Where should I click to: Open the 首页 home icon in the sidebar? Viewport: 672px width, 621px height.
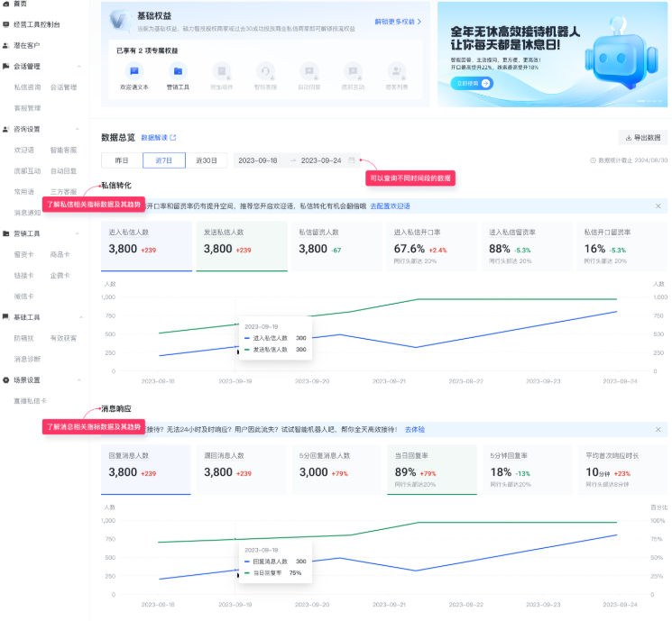click(6, 4)
